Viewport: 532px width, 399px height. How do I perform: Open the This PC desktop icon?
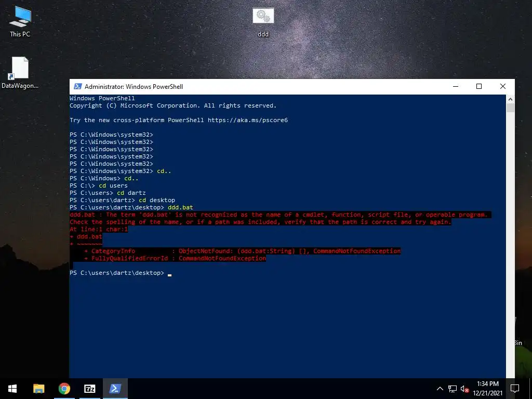click(20, 21)
